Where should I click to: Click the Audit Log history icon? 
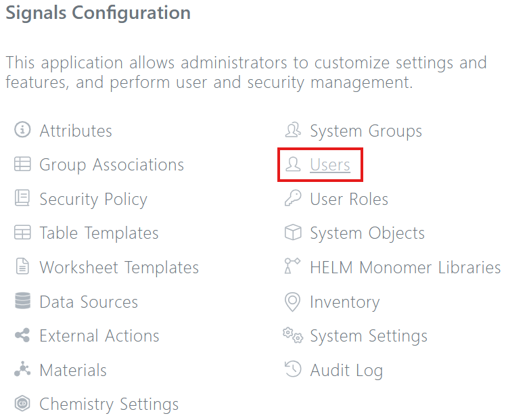coord(292,370)
